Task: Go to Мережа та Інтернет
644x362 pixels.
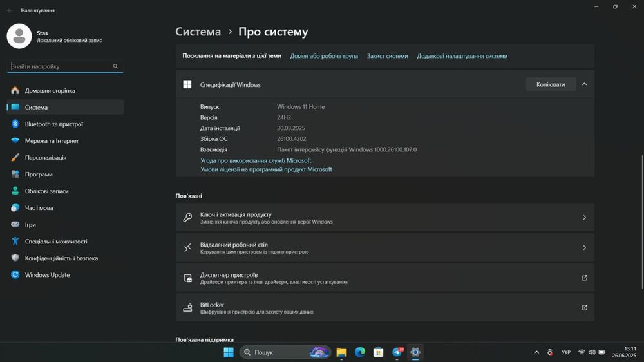Action: pyautogui.click(x=65, y=141)
